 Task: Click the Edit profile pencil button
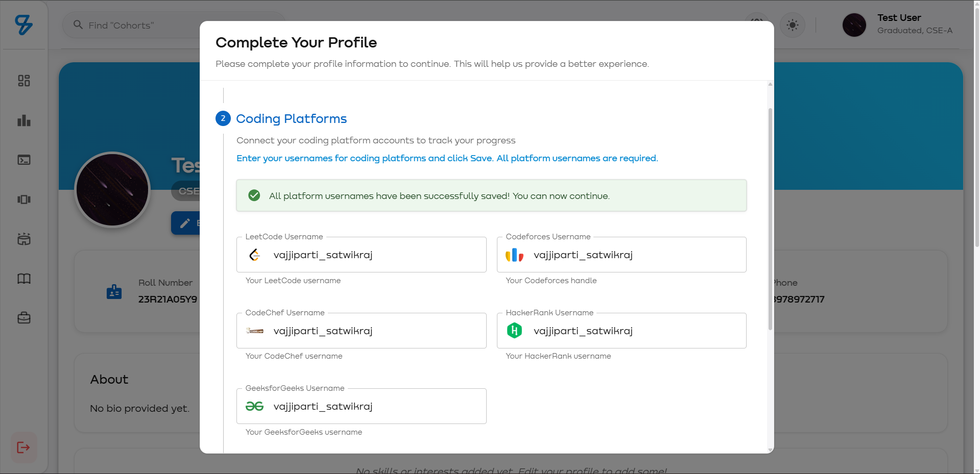[185, 223]
